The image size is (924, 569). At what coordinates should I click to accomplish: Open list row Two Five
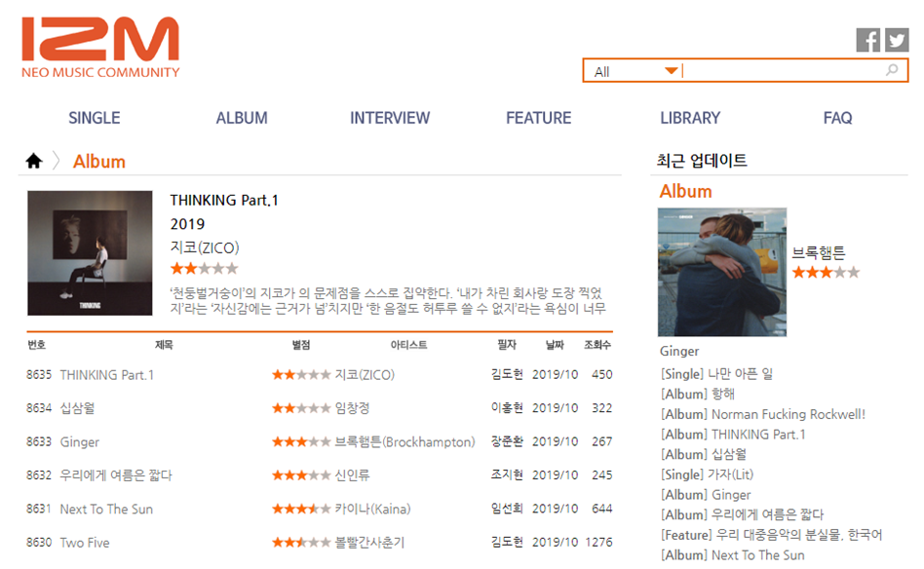click(x=84, y=543)
